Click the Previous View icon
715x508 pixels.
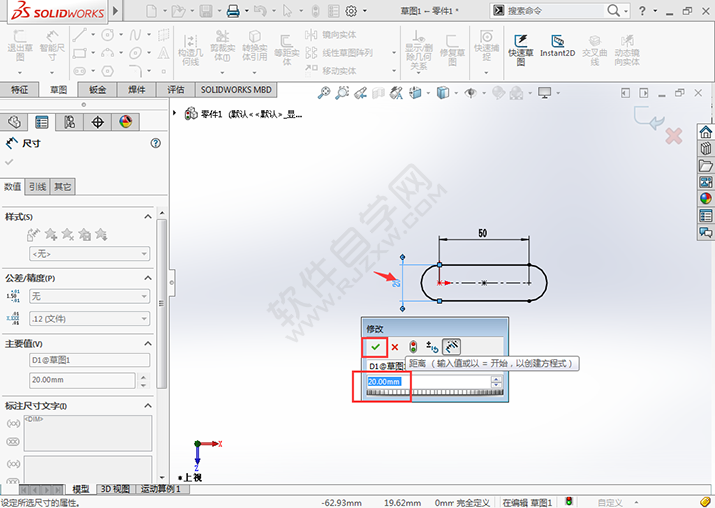pyautogui.click(x=360, y=93)
